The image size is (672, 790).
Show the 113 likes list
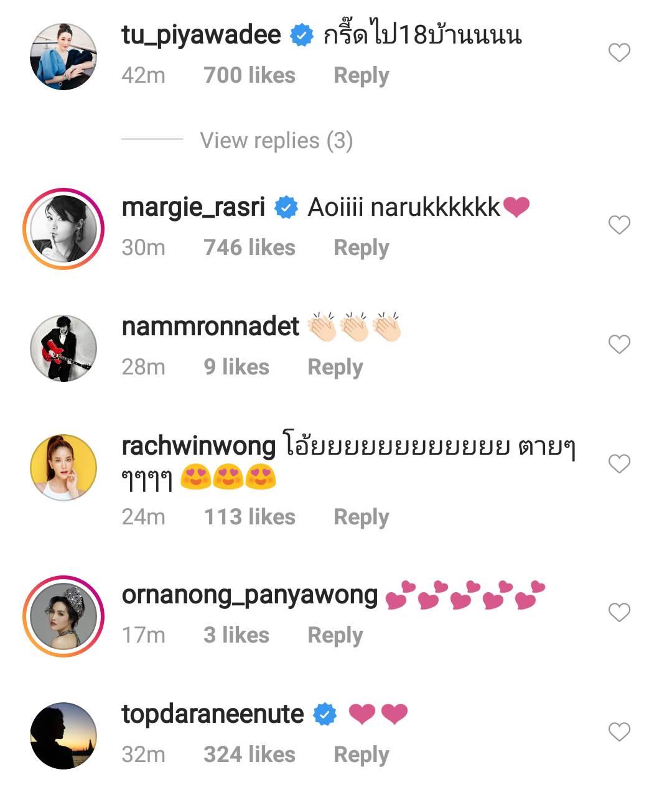coord(250,517)
